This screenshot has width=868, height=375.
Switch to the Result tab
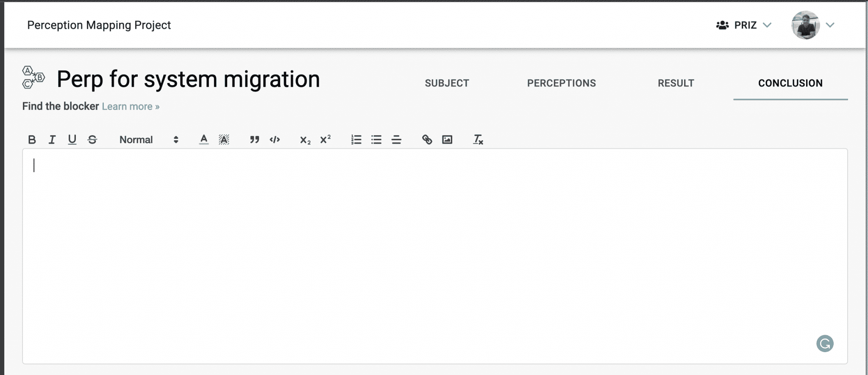click(x=676, y=83)
